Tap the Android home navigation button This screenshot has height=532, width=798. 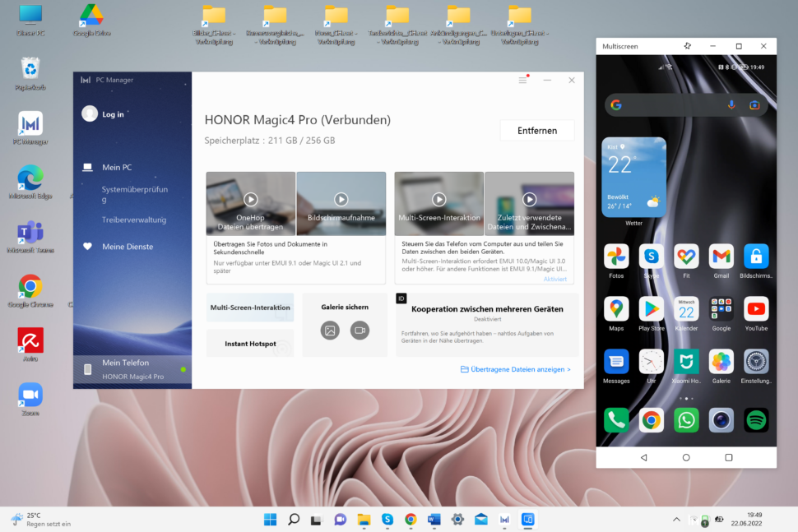click(686, 458)
